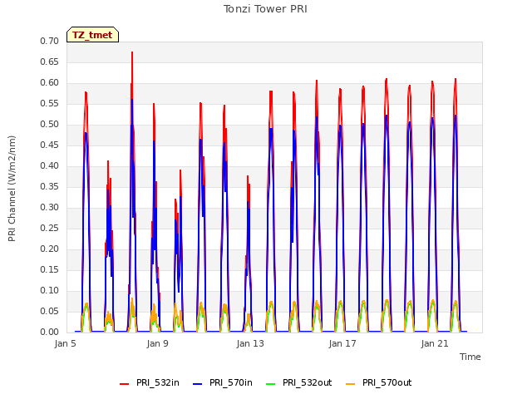Screen dimensions: 532x399
Task: Click the orange PRI_570out legend swatch
Action: [351, 383]
